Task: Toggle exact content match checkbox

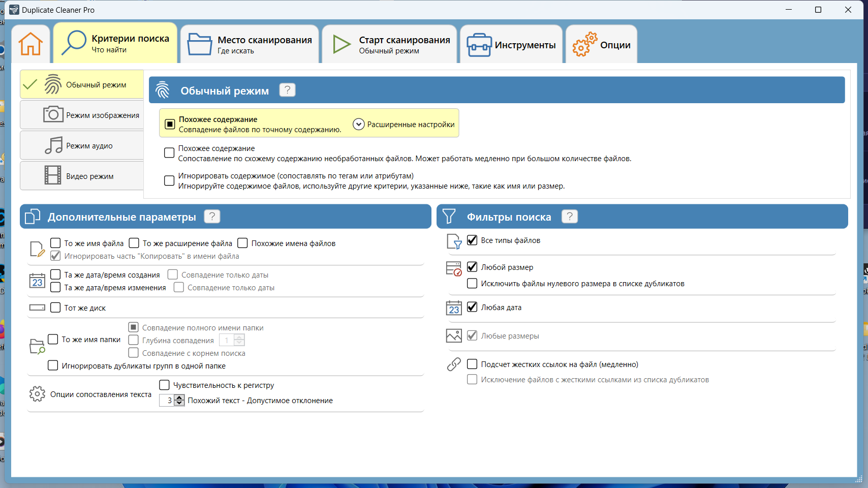Action: [x=170, y=124]
